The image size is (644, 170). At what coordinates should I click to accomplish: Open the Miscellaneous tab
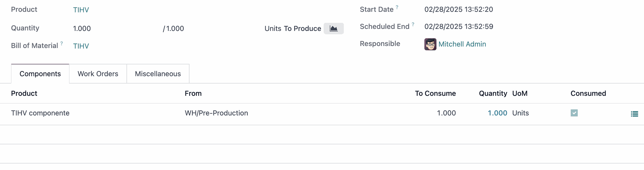point(158,74)
